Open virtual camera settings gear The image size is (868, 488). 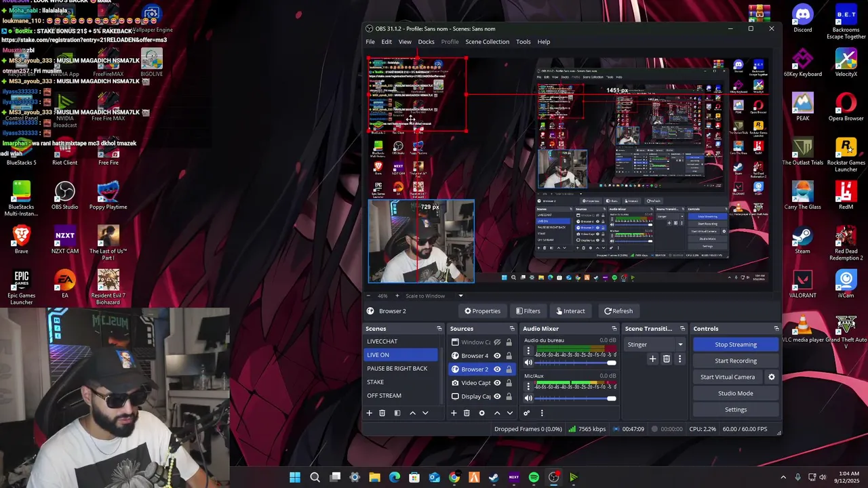[x=771, y=377]
